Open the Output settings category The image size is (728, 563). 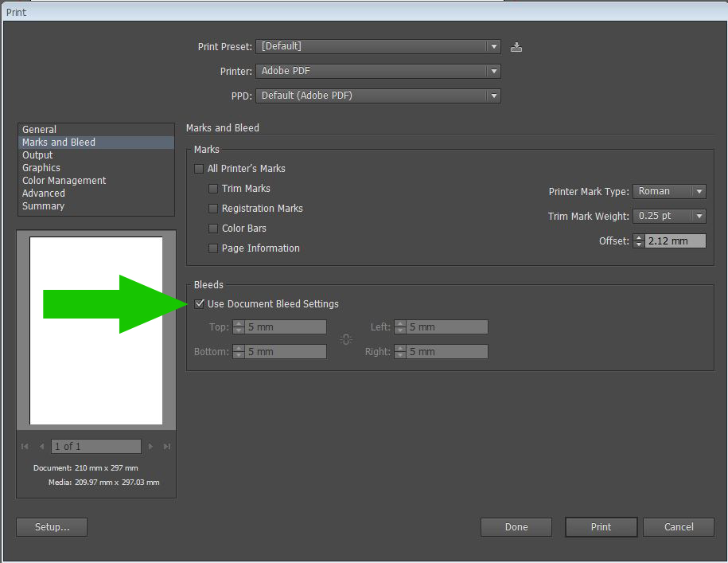pos(96,155)
